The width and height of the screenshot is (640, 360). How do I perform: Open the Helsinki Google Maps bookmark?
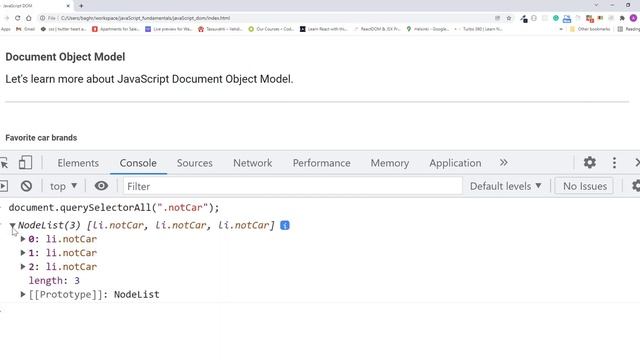(427, 29)
